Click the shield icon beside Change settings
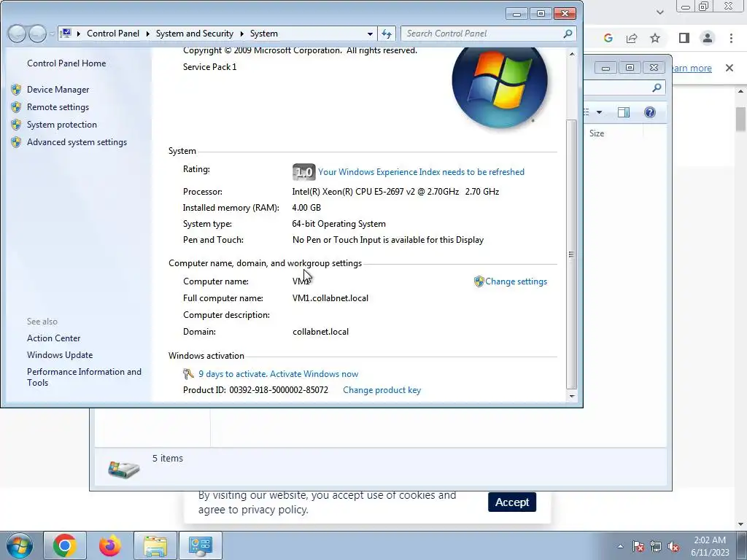 (x=479, y=281)
